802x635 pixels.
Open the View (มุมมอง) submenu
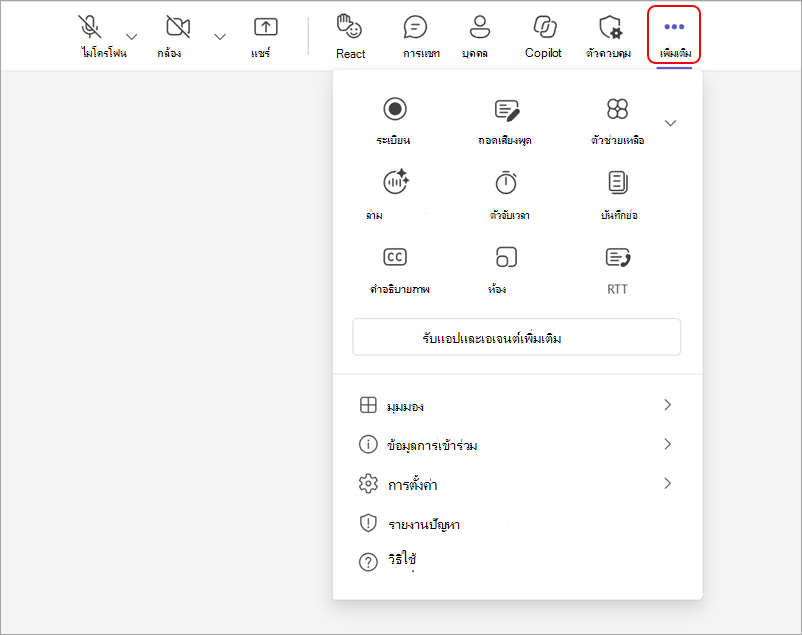point(517,406)
